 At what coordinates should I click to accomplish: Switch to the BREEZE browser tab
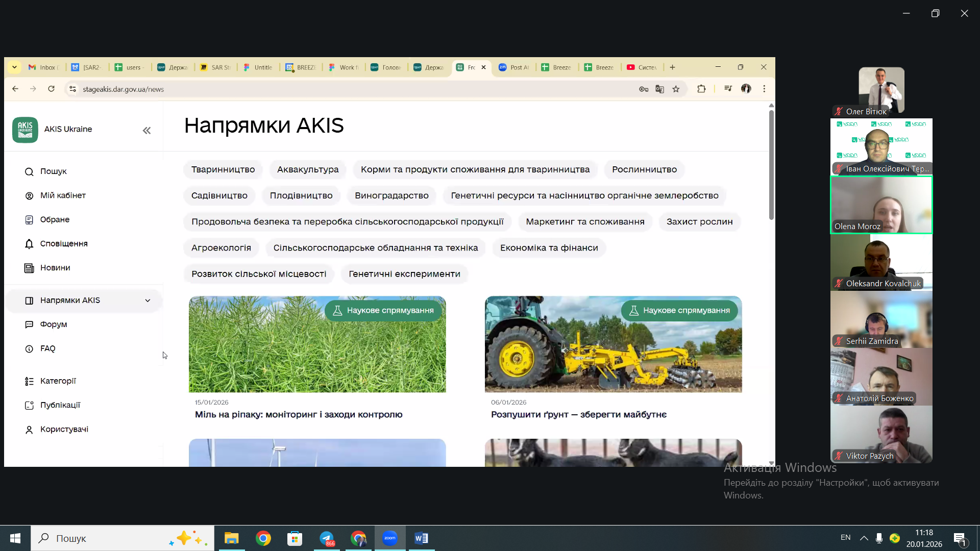(x=301, y=67)
